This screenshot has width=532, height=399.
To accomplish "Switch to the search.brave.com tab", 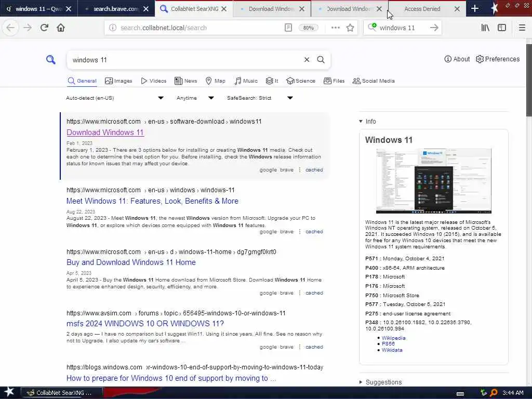I will (116, 9).
